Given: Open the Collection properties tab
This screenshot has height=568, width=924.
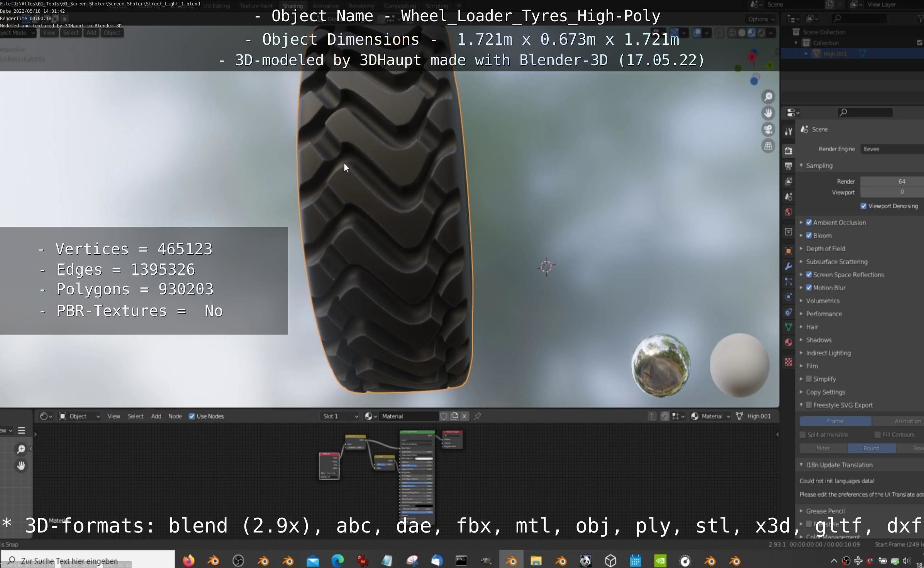Looking at the screenshot, I should [x=788, y=232].
